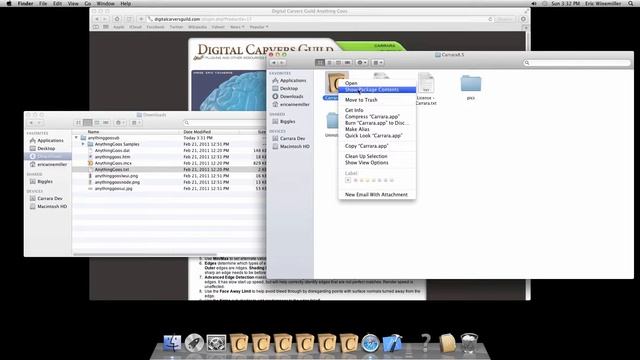
Task: Select License - Carrara.txt file icon
Action: [426, 83]
